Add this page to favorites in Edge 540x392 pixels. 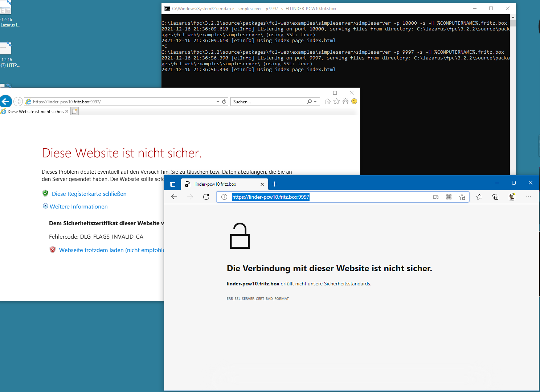(x=462, y=197)
